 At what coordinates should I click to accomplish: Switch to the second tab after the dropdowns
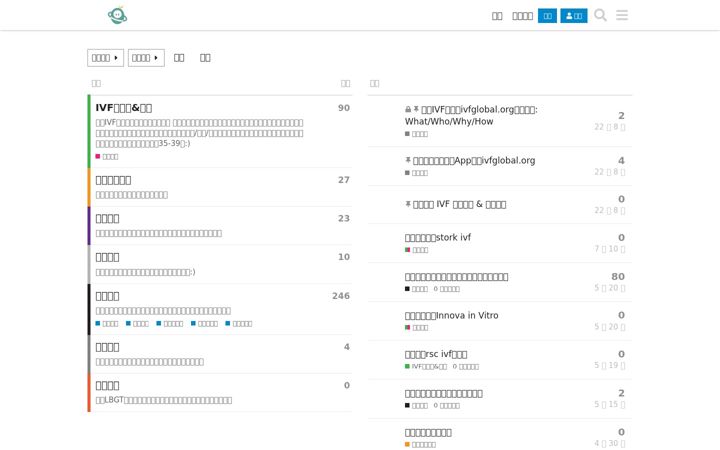(x=205, y=58)
